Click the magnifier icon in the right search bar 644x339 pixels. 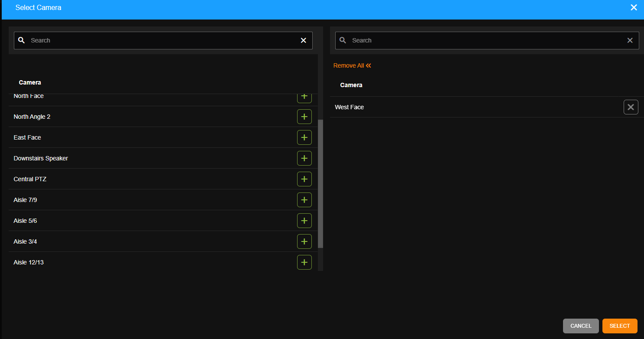(x=343, y=40)
